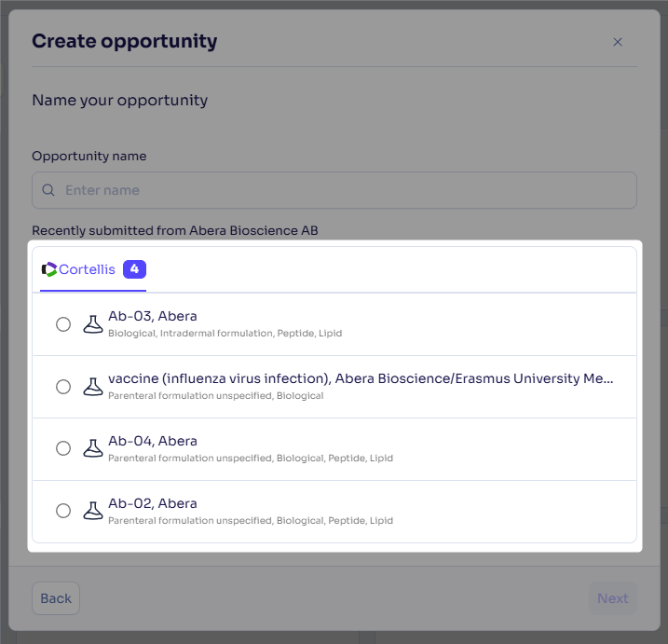Select the Ab-04, Abera radio button
Viewport: 668px width, 644px height.
pyautogui.click(x=63, y=448)
